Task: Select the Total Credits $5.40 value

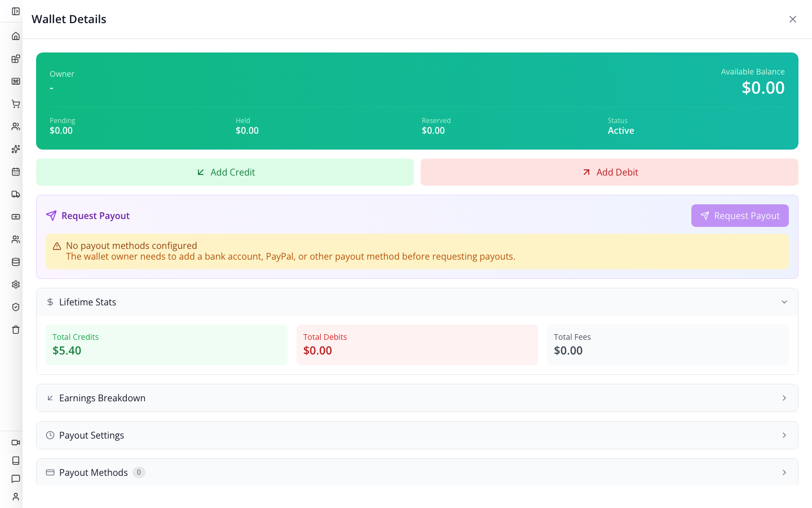Action: coord(67,351)
